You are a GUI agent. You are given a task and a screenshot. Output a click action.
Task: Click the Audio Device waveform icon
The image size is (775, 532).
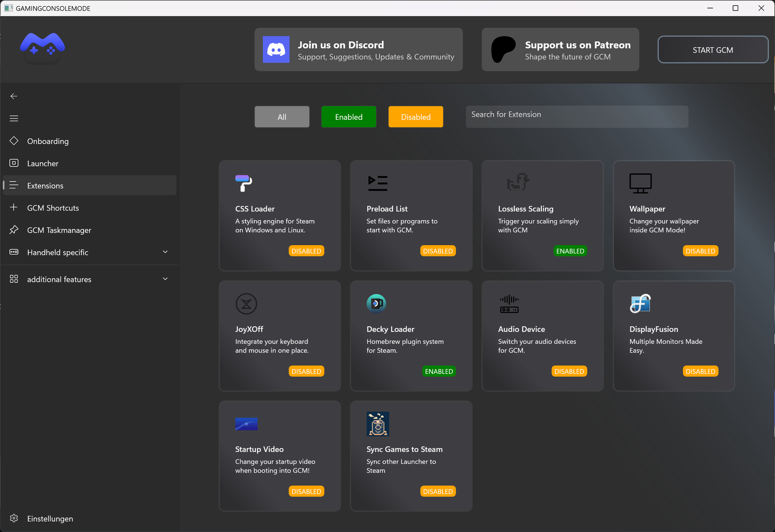coord(509,304)
